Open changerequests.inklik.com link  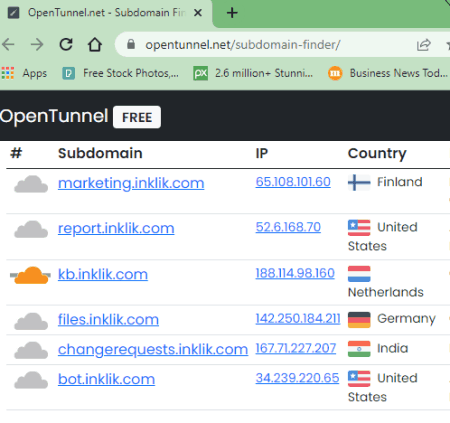click(x=153, y=349)
